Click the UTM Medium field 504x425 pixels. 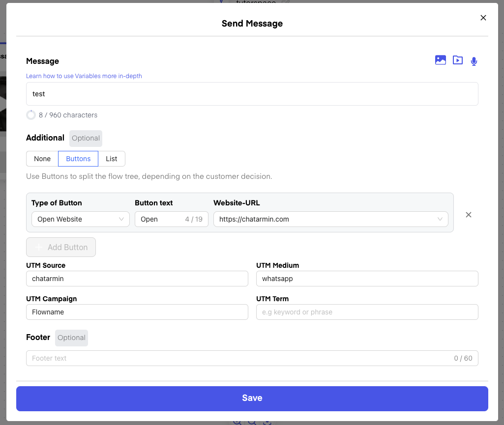(367, 279)
